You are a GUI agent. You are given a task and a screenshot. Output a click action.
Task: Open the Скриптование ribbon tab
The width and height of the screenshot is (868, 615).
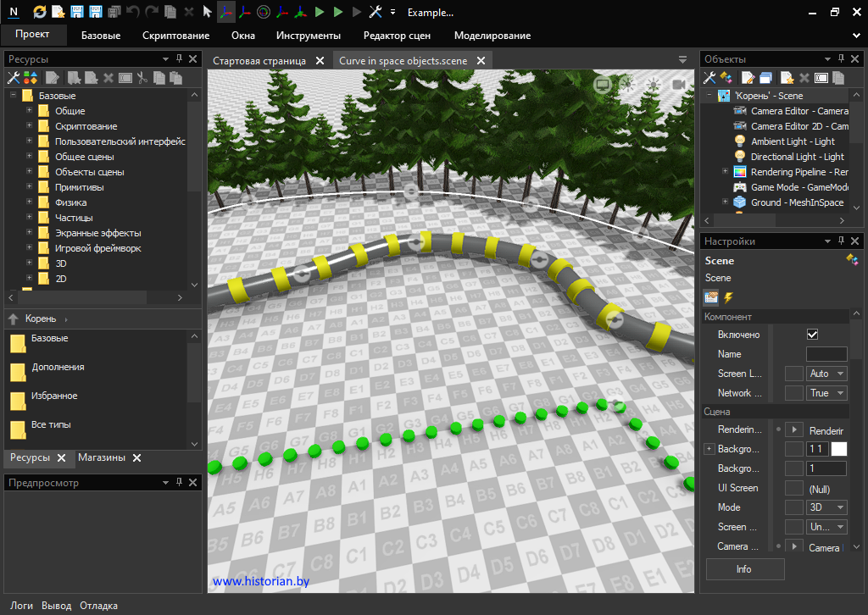pyautogui.click(x=175, y=36)
